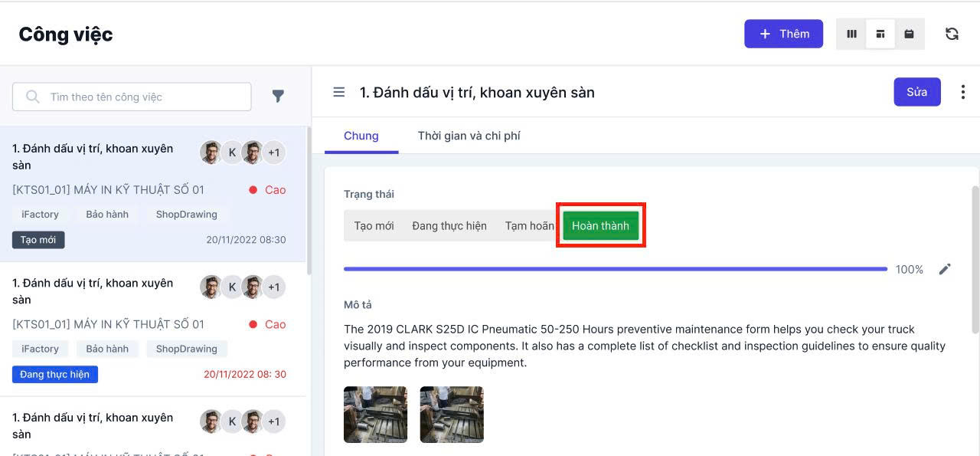Click the 100% progress bar
The width and height of the screenshot is (980, 456).
pos(615,269)
